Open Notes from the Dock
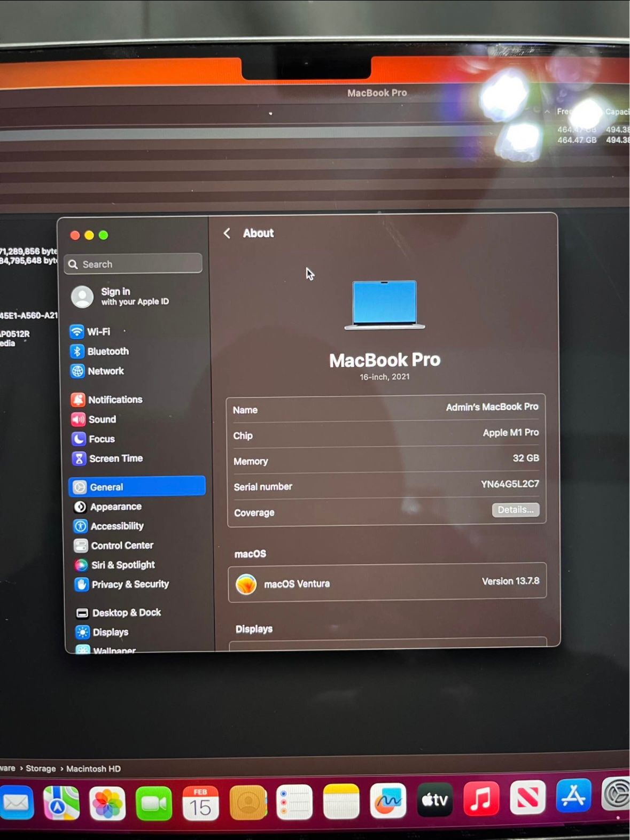The width and height of the screenshot is (630, 840). 341,802
